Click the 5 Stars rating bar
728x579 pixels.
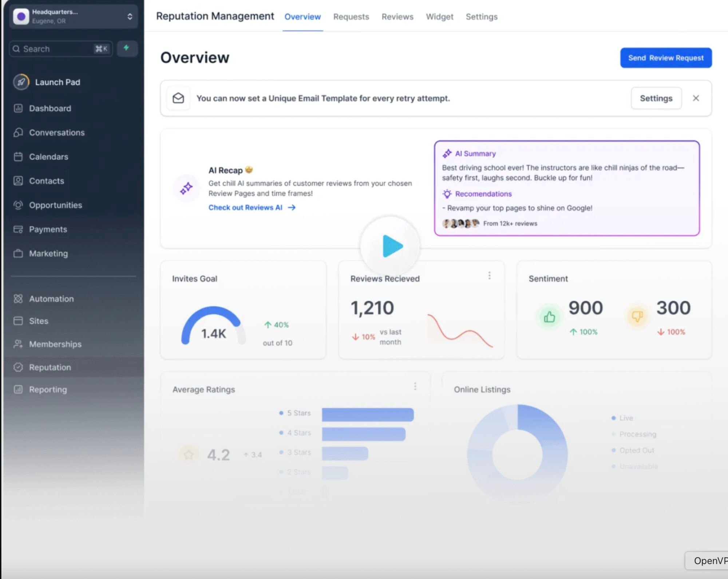tap(368, 415)
